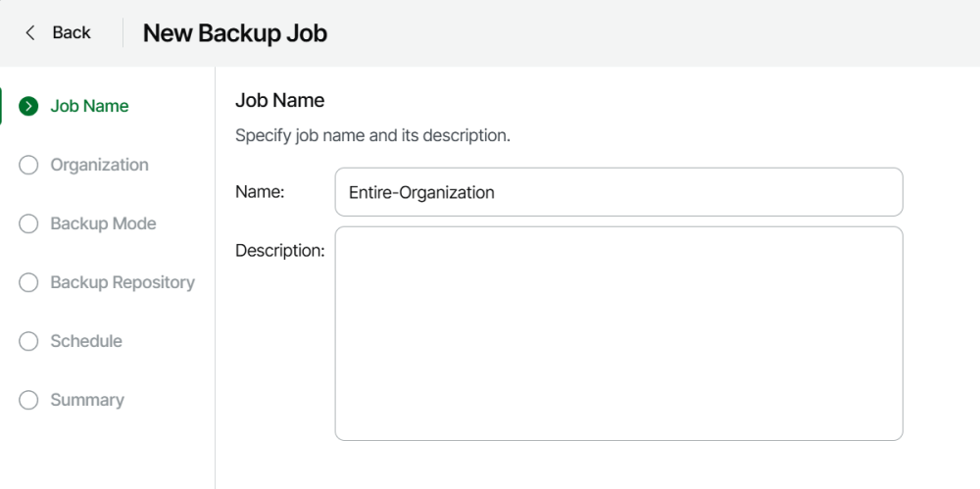Screen dimensions: 980x489
Task: Go to the Organization step label
Action: click(99, 165)
